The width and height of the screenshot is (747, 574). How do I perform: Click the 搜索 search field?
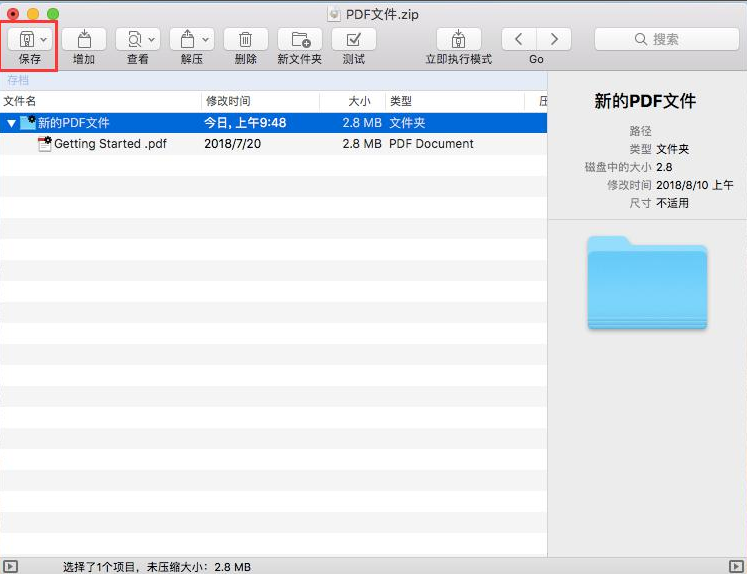(x=665, y=39)
